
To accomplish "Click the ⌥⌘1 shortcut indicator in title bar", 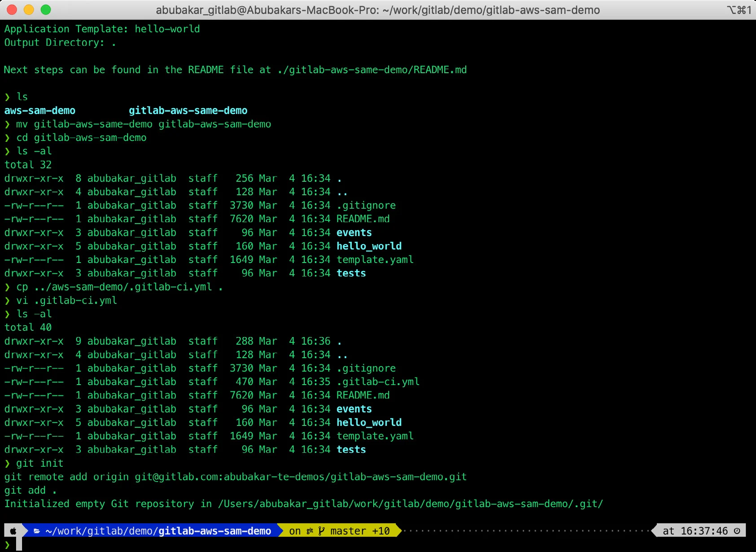I will 739,10.
